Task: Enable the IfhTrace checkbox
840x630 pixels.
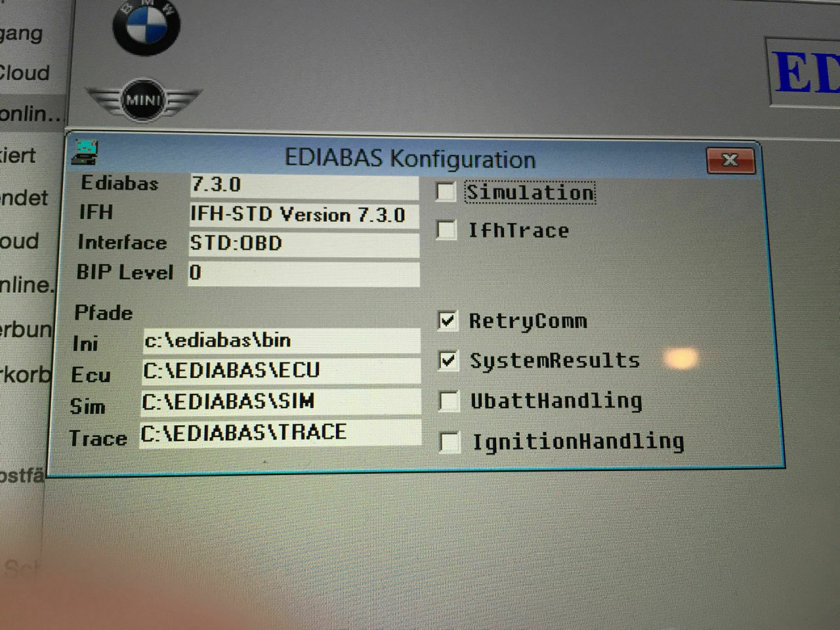Action: pos(447,230)
